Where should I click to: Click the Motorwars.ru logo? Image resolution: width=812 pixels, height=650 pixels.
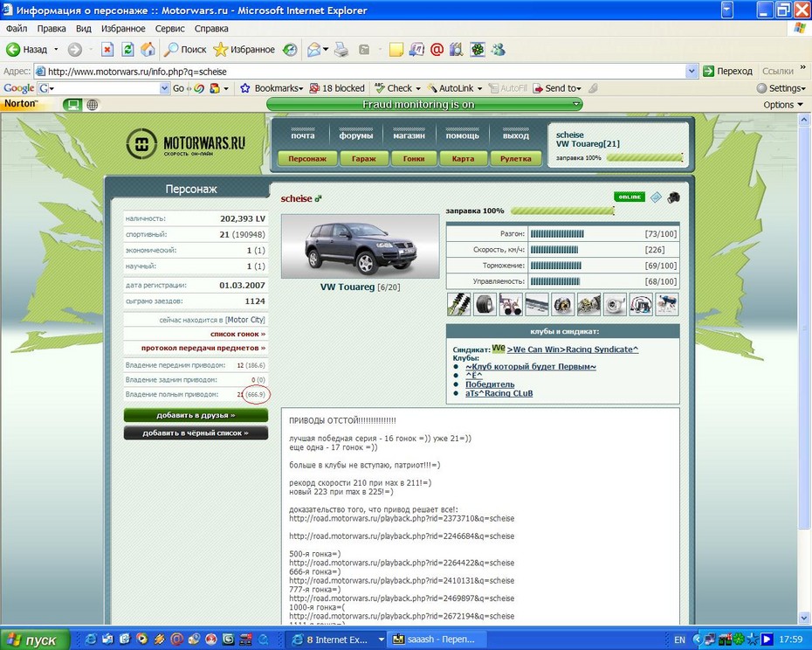tap(186, 143)
